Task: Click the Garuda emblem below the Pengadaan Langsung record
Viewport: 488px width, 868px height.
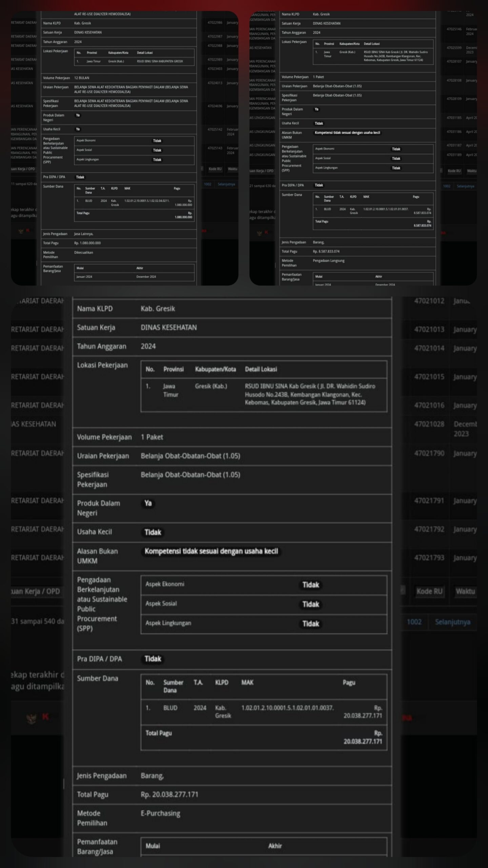Action: (x=260, y=233)
